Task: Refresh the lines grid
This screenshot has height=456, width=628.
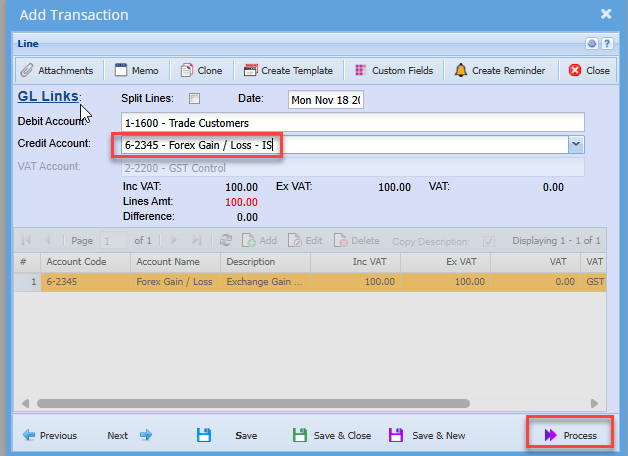Action: pyautogui.click(x=226, y=241)
